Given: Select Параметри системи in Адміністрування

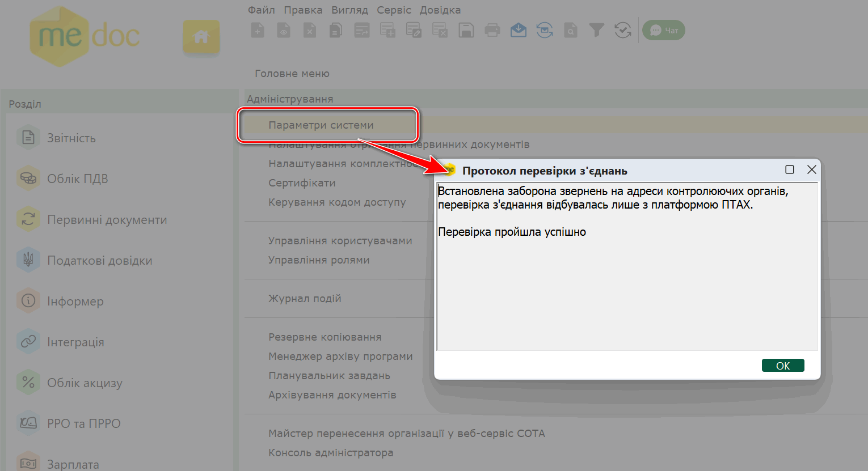Looking at the screenshot, I should (x=321, y=125).
